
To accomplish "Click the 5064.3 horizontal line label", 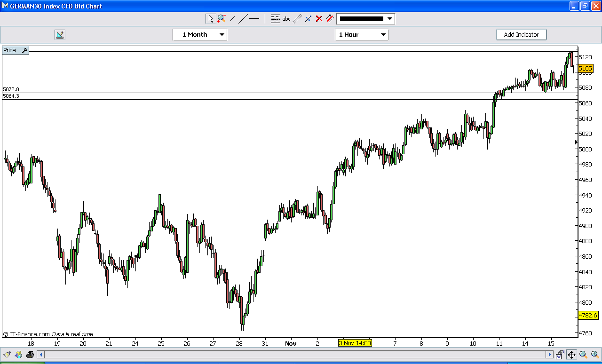I will (x=11, y=96).
